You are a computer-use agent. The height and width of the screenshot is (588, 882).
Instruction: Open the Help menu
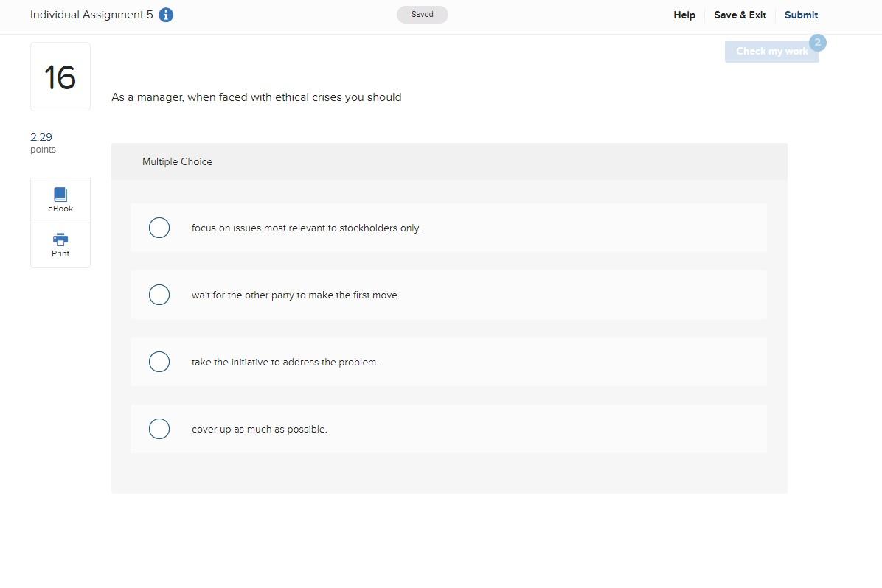684,15
